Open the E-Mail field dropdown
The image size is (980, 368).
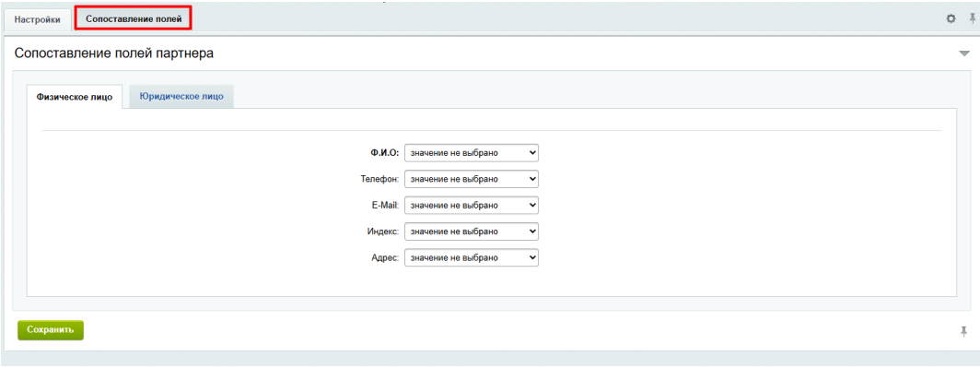[472, 206]
